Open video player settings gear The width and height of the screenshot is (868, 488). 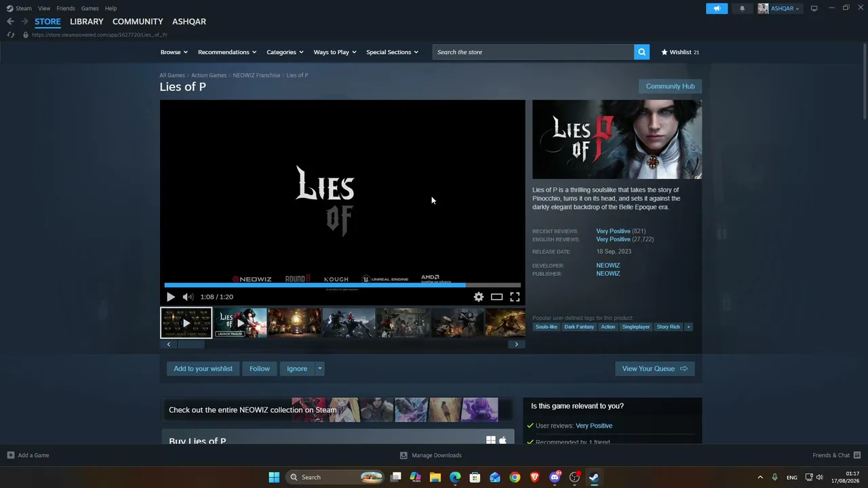[x=479, y=297]
